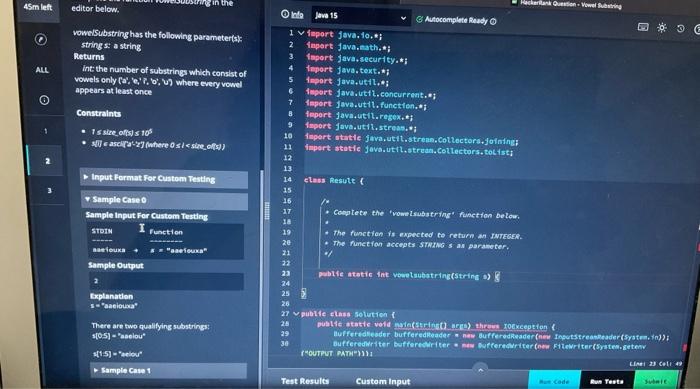
Task: Click the reset code history icon
Action: [680, 29]
